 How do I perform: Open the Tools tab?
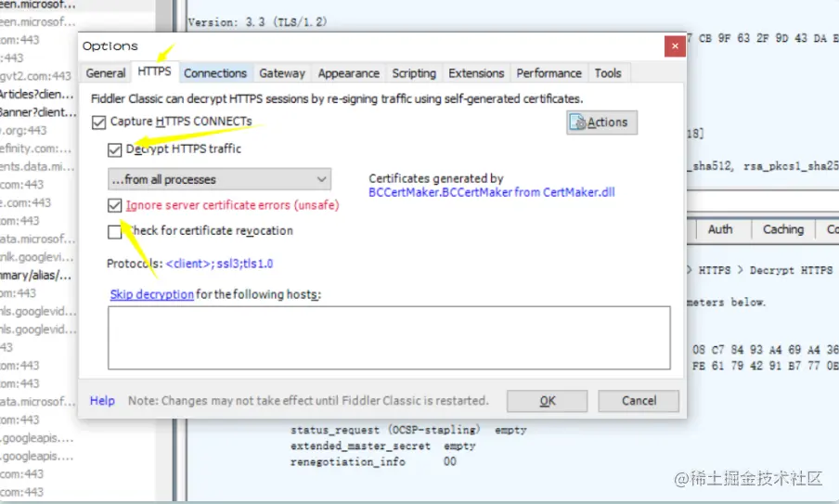coord(608,73)
